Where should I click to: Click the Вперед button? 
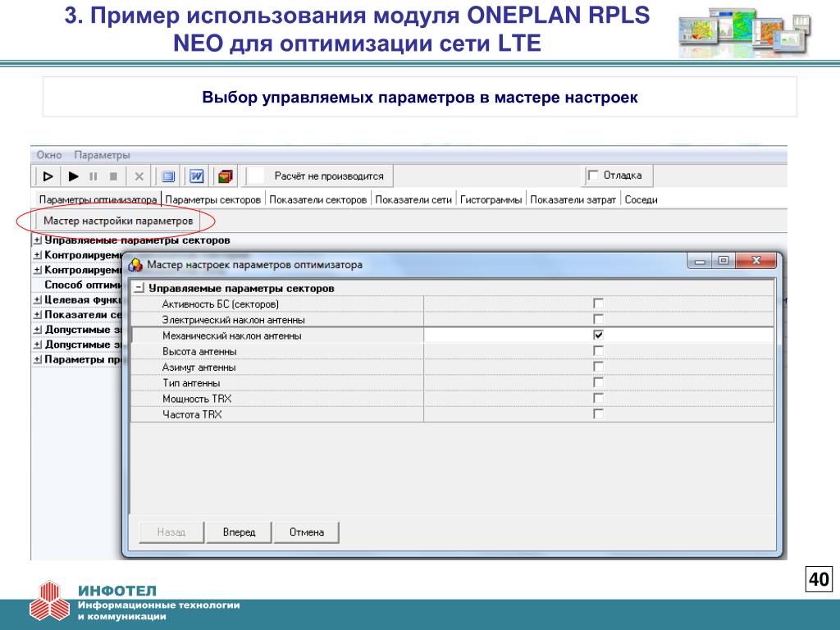[x=239, y=532]
